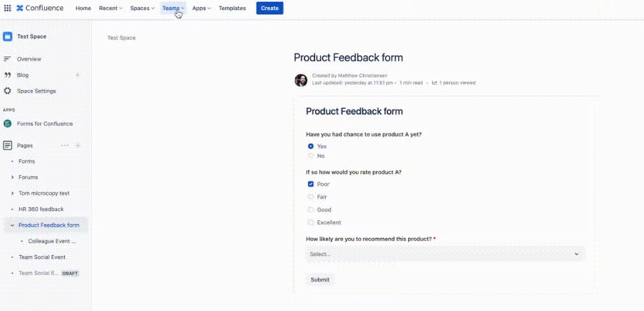Open Forms for Confluence app icon
This screenshot has width=644, height=311.
point(8,124)
